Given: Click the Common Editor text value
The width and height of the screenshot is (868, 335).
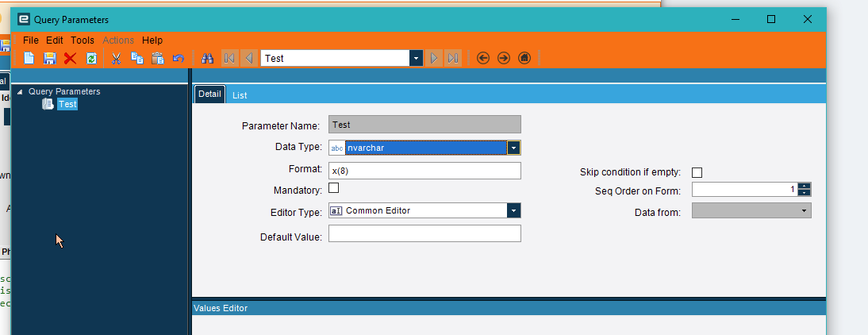Looking at the screenshot, I should [x=378, y=210].
